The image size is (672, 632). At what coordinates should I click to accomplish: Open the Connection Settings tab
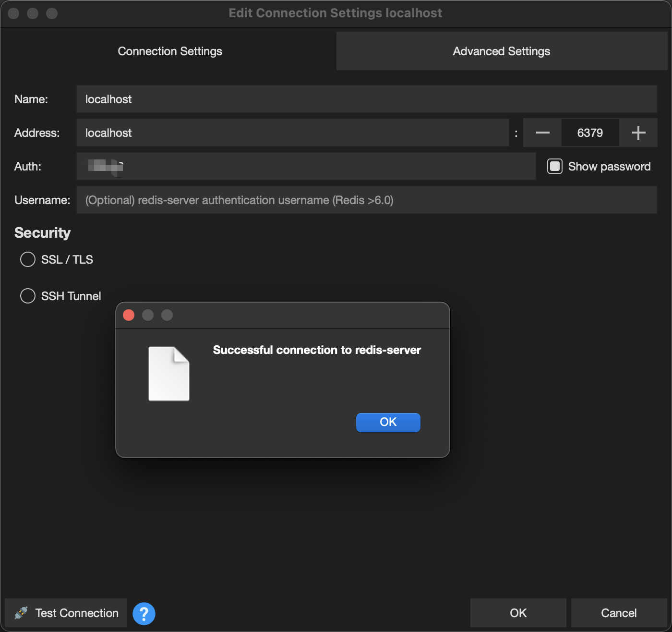tap(170, 51)
